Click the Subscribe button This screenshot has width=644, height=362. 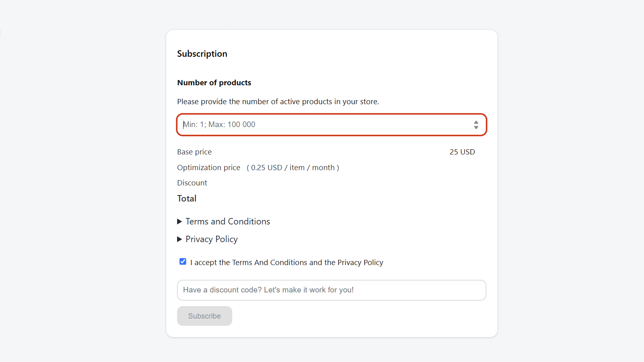204,316
